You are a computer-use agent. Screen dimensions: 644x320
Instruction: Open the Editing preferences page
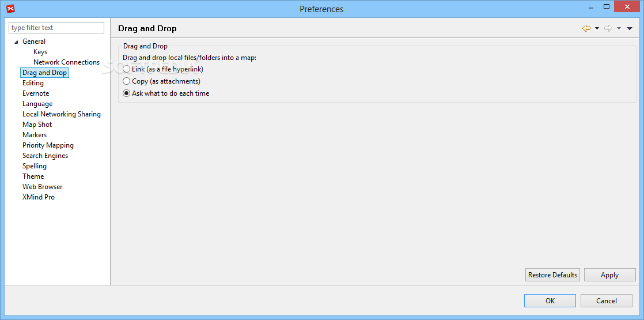click(x=33, y=83)
